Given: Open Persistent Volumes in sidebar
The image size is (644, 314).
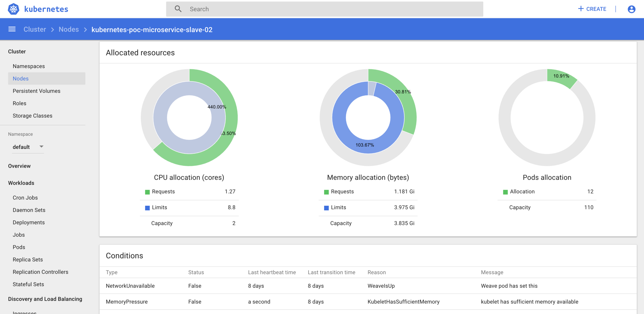Looking at the screenshot, I should 36,91.
